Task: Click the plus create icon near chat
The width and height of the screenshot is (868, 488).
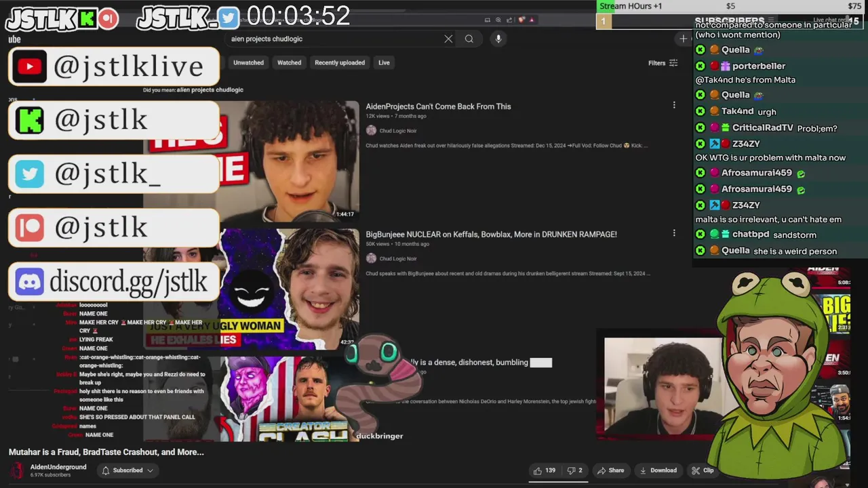Action: tap(684, 39)
